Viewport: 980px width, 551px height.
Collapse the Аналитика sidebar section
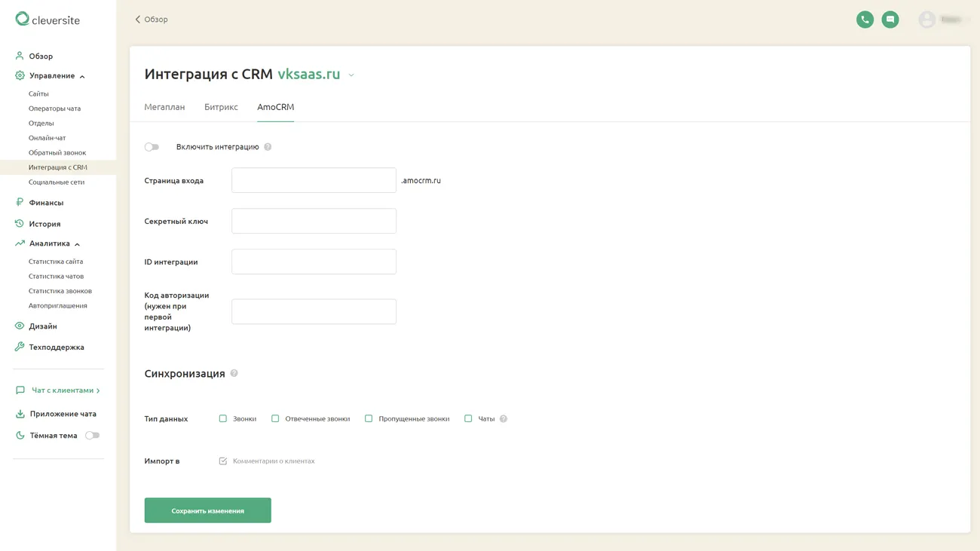[x=77, y=244]
